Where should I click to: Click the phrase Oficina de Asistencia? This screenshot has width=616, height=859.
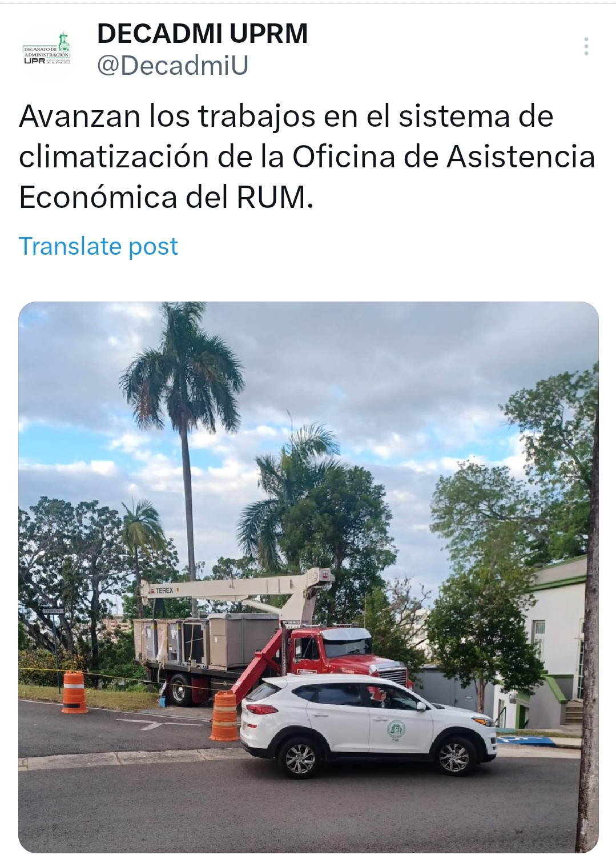tap(444, 156)
